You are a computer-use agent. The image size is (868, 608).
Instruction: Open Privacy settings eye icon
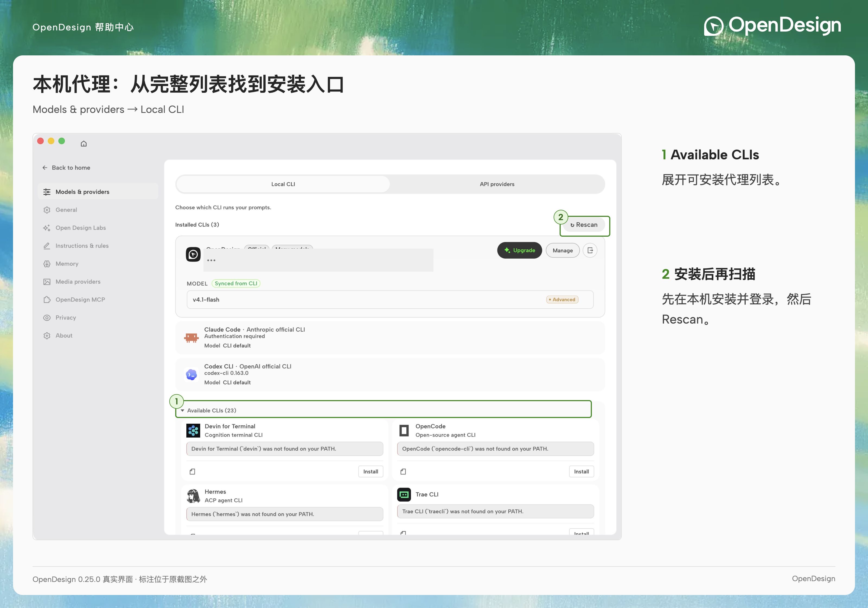pyautogui.click(x=47, y=317)
